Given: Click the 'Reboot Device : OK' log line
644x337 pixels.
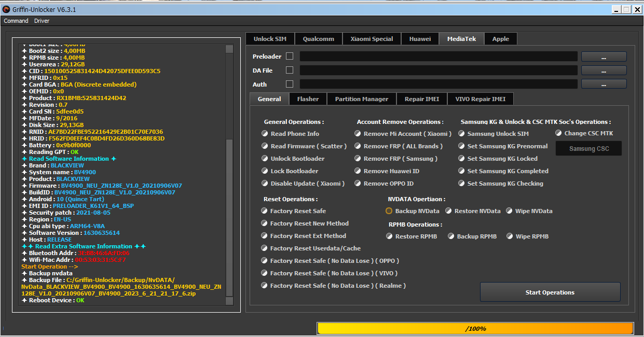Looking at the screenshot, I should [x=52, y=300].
